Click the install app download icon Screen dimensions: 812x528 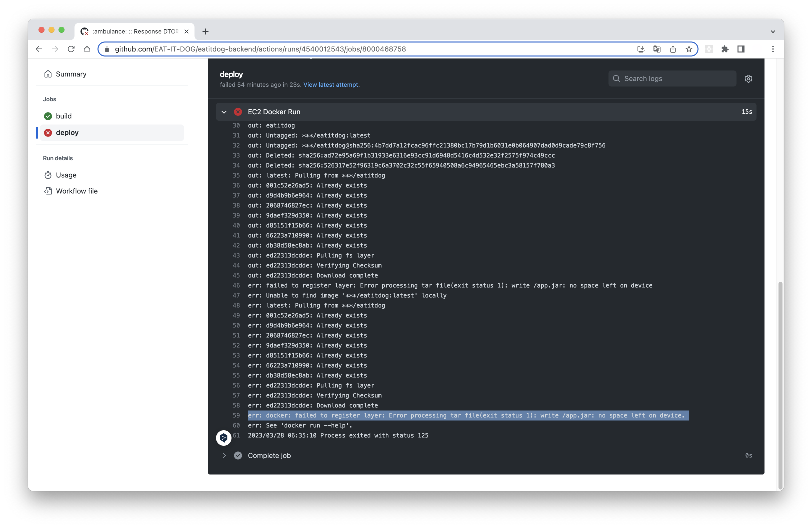click(x=641, y=49)
